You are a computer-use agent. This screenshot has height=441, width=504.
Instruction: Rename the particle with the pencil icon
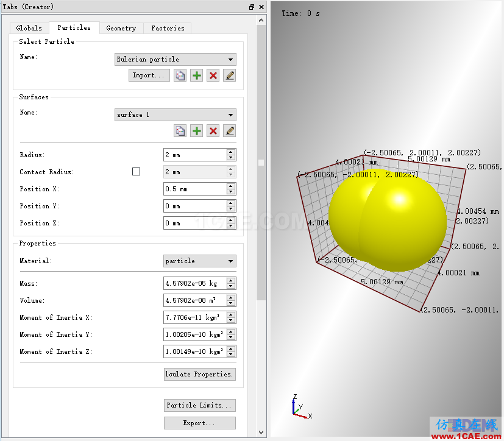click(230, 76)
